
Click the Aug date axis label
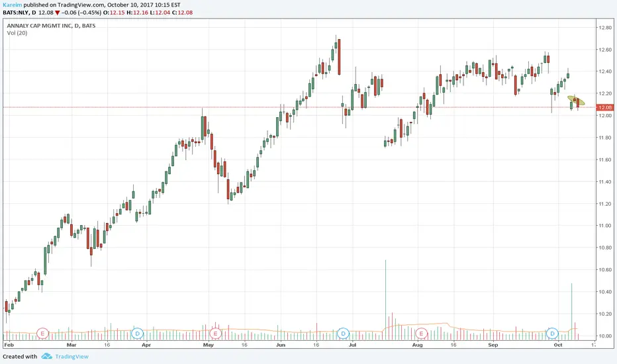tap(418, 345)
